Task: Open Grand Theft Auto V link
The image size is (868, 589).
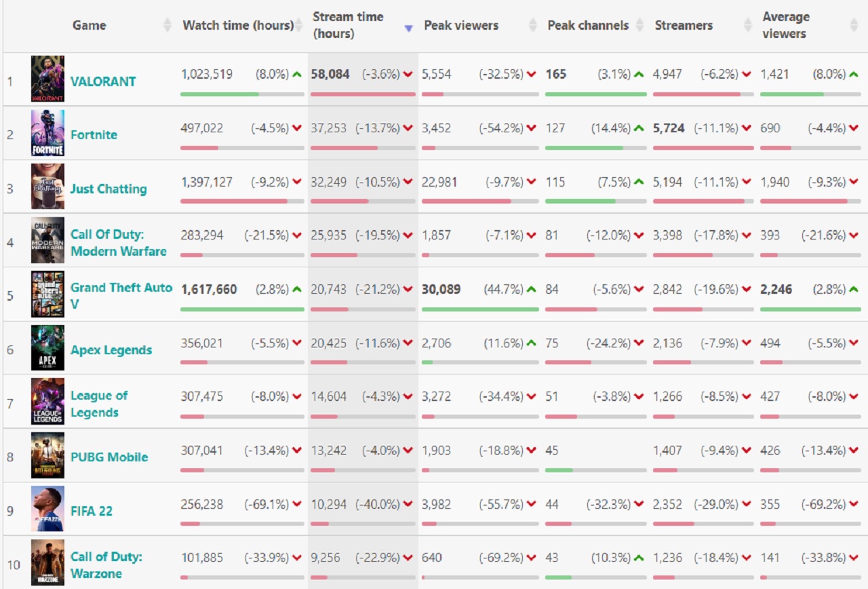Action: click(121, 296)
